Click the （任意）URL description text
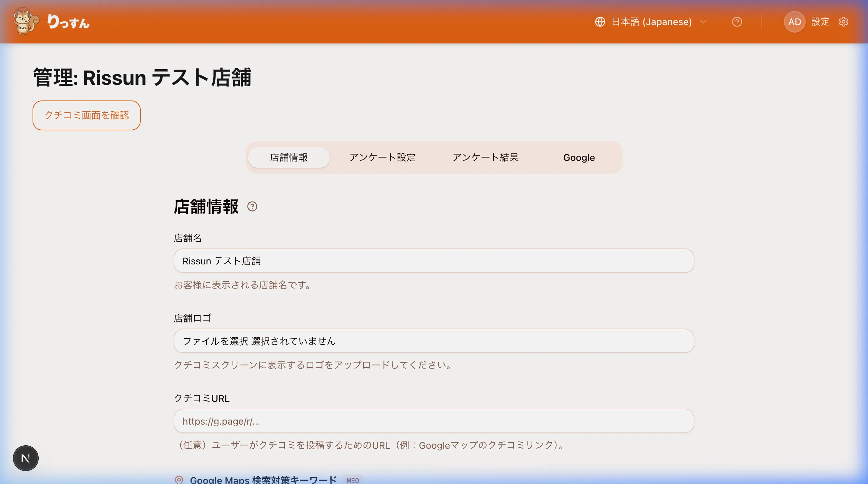The height and width of the screenshot is (484, 868). coord(371,445)
